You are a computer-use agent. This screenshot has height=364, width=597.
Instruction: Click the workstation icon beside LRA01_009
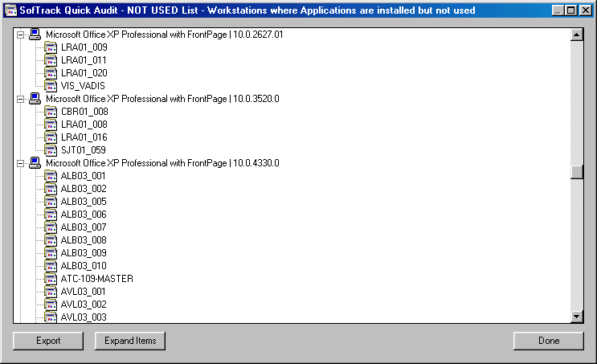[51, 47]
